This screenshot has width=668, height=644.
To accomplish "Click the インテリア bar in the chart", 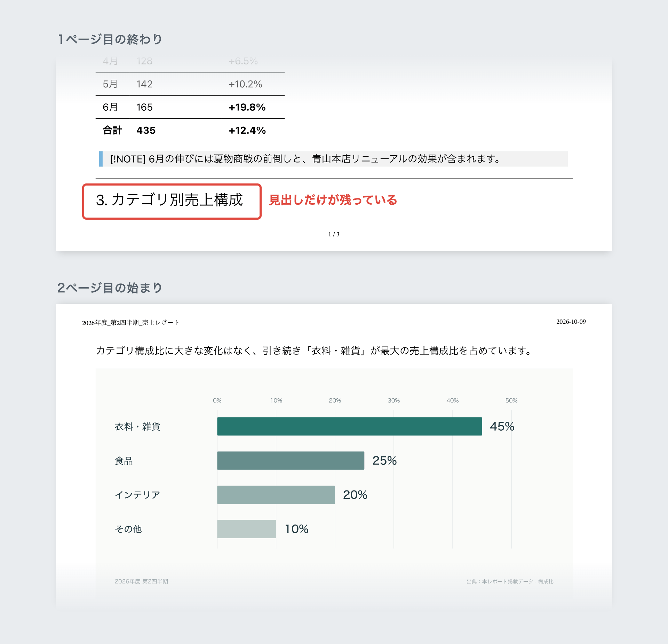I will tap(276, 495).
